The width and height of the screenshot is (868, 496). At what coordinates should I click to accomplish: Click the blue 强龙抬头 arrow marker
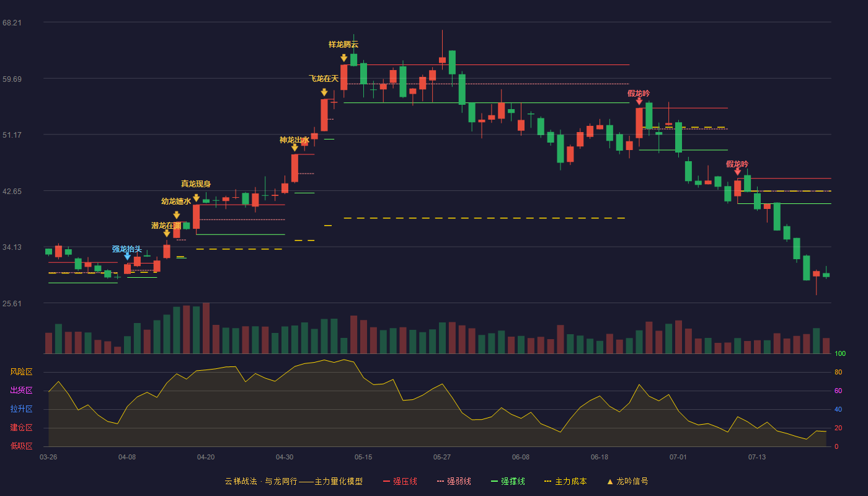coord(127,256)
